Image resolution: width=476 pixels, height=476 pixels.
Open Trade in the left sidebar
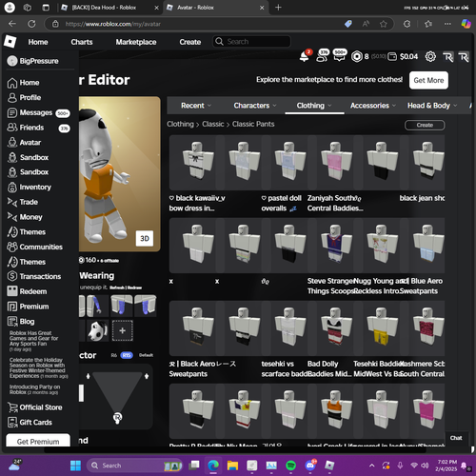(x=23, y=202)
